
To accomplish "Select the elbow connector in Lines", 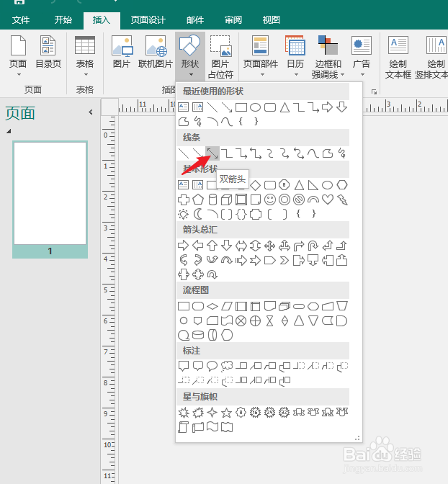I will (227, 153).
